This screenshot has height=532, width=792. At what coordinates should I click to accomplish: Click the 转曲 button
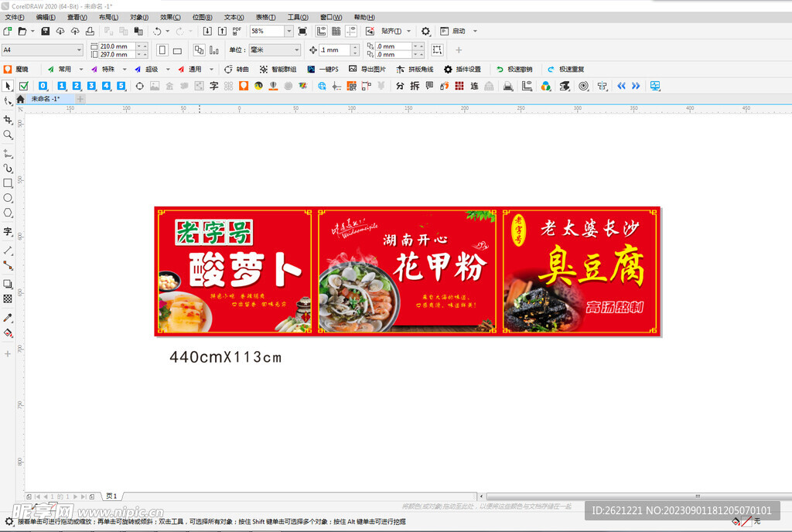pyautogui.click(x=237, y=69)
